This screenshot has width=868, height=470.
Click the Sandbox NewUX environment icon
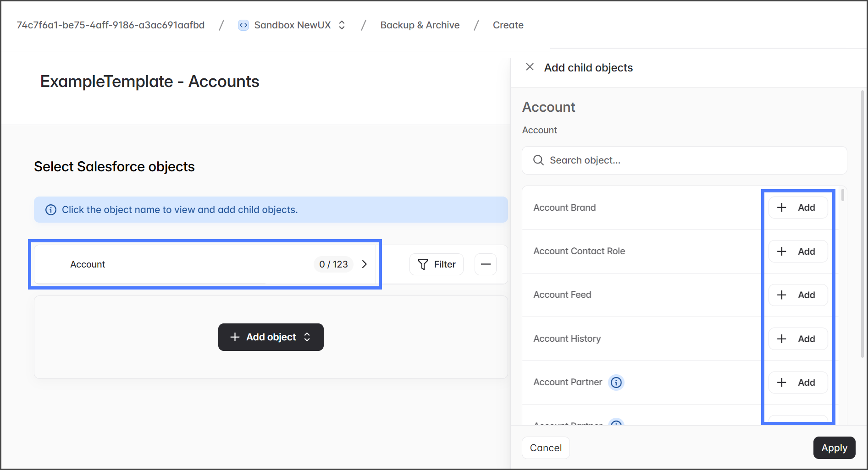tap(243, 25)
